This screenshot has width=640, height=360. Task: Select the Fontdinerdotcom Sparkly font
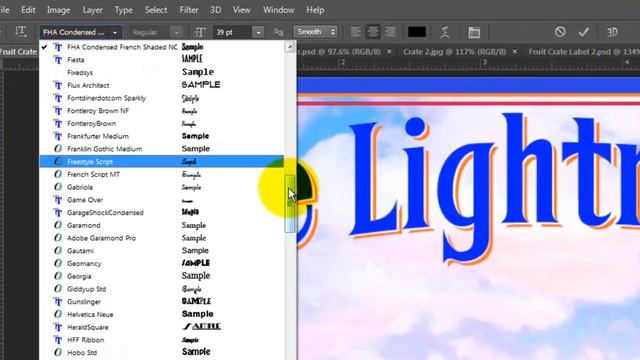[162, 98]
